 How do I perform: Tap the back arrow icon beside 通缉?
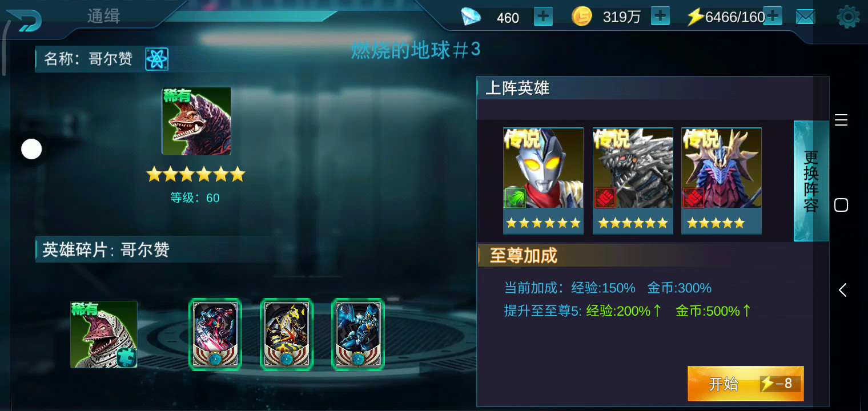tap(24, 21)
